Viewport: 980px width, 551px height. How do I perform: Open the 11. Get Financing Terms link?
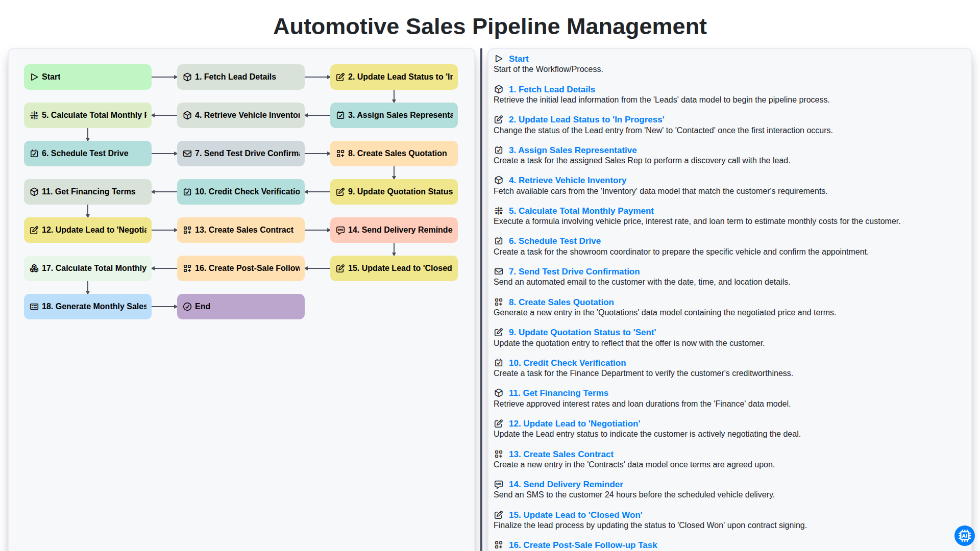558,393
